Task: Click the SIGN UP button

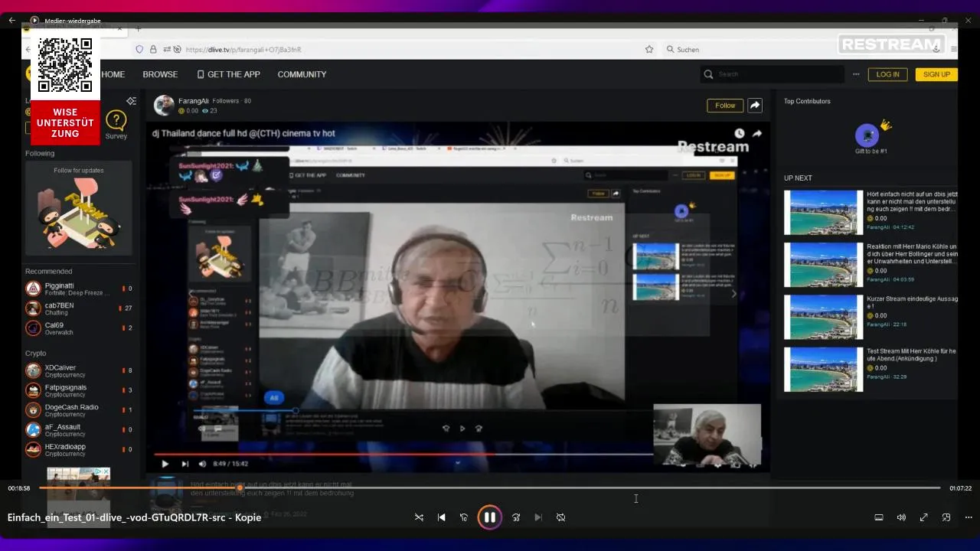Action: [x=936, y=74]
